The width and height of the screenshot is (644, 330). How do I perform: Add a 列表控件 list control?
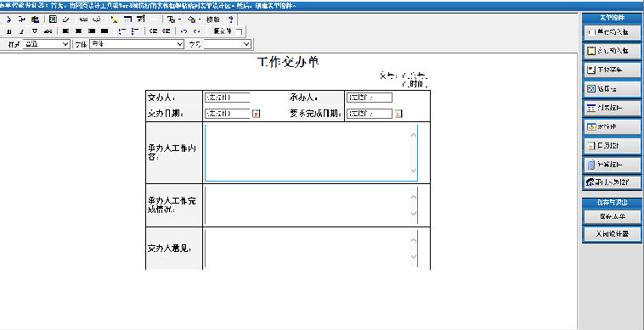(612, 108)
